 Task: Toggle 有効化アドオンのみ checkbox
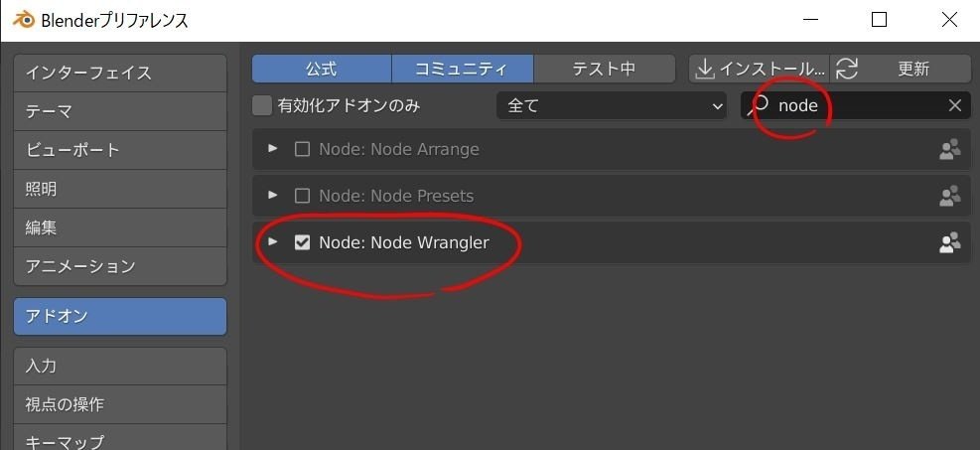[x=262, y=105]
